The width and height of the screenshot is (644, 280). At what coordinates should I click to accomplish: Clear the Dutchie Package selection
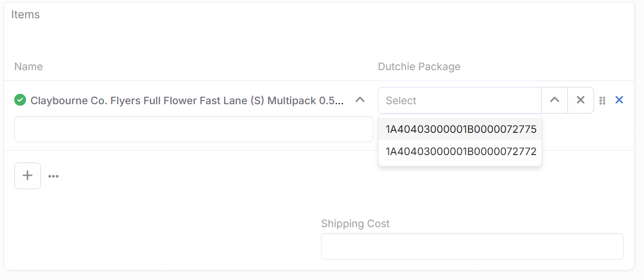tap(580, 100)
